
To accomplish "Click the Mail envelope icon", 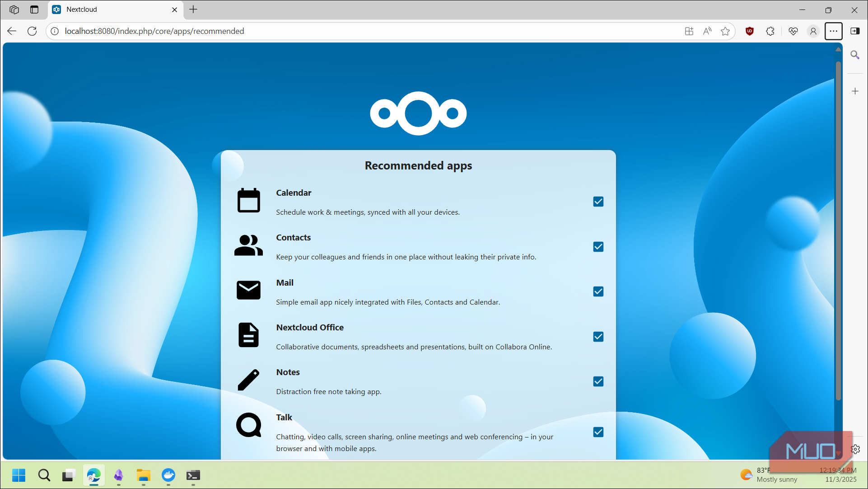I will click(248, 290).
